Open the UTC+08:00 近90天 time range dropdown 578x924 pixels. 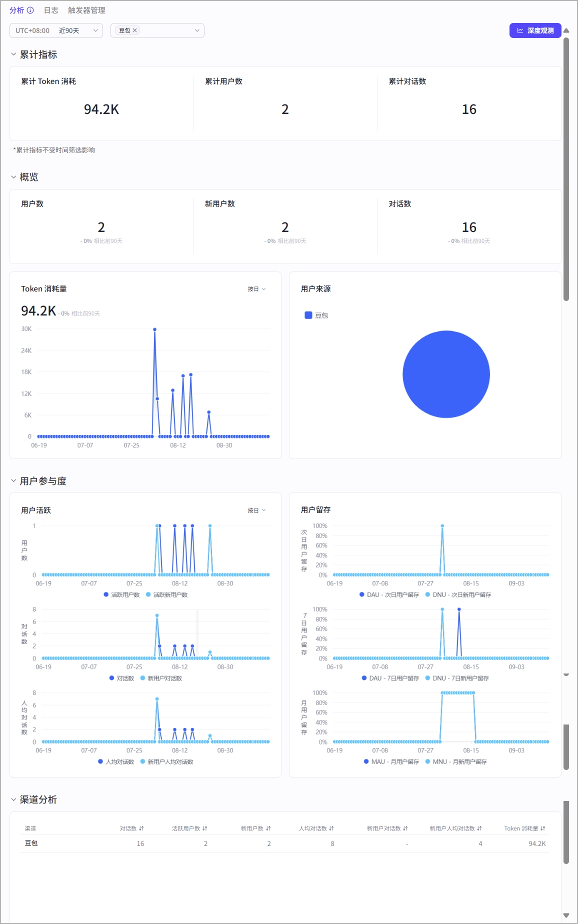pos(56,30)
